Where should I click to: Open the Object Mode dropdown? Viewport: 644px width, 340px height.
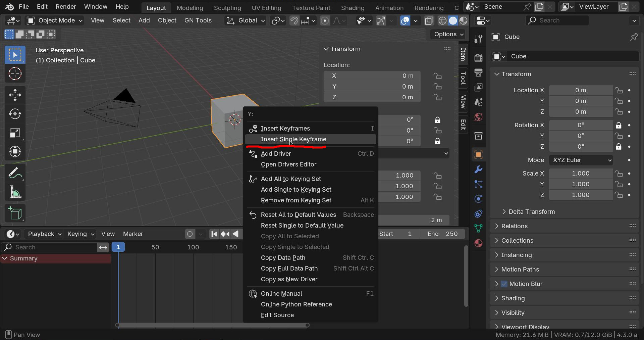coord(54,20)
